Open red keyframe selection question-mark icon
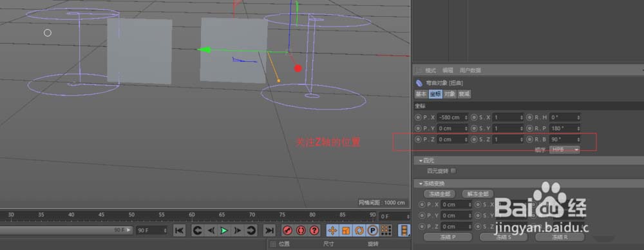644x250 pixels. (314, 231)
